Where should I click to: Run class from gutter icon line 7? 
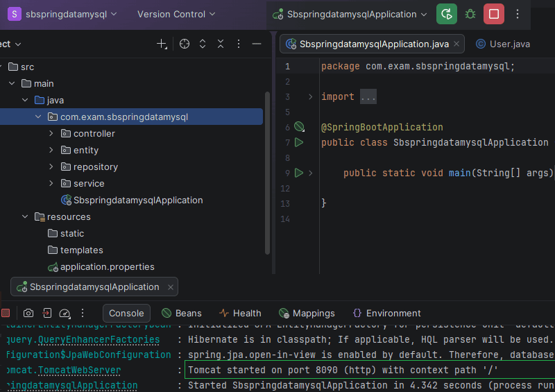(x=299, y=142)
